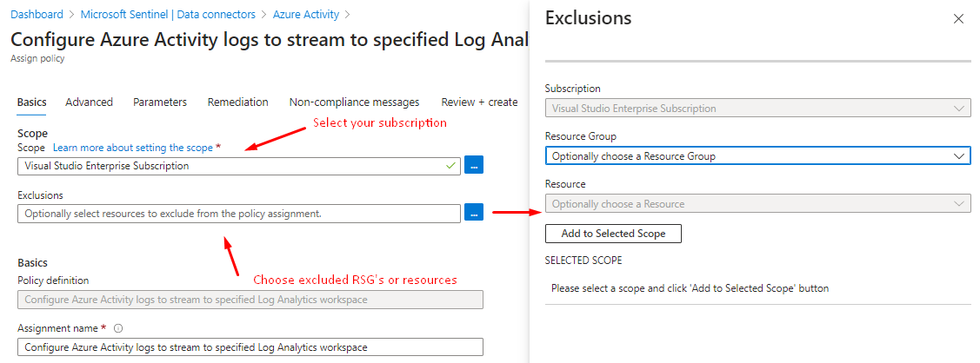The height and width of the screenshot is (363, 980).
Task: Open the Review + create tab
Action: pos(479,102)
